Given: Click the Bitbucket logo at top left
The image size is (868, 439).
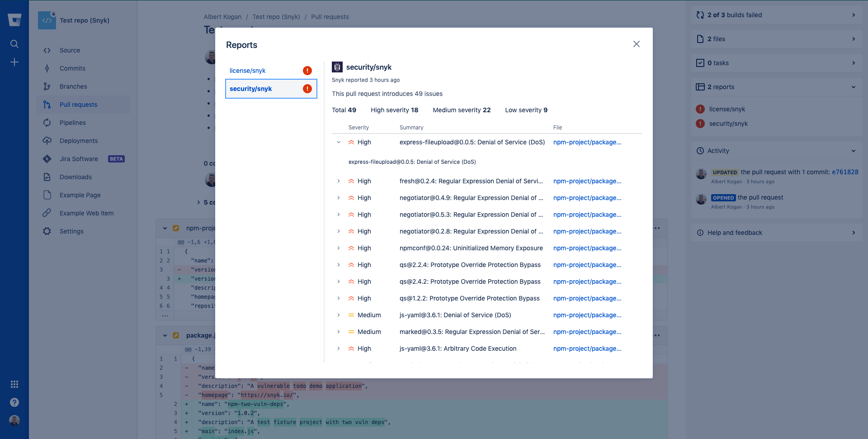Looking at the screenshot, I should tap(14, 19).
